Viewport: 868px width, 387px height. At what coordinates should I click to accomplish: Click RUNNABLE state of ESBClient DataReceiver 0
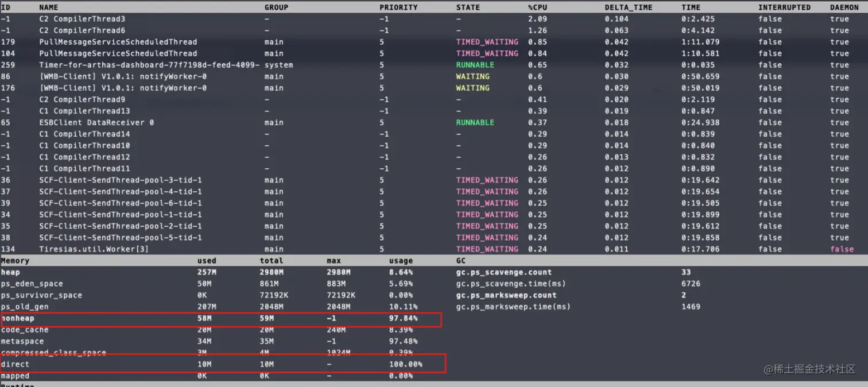click(x=475, y=122)
